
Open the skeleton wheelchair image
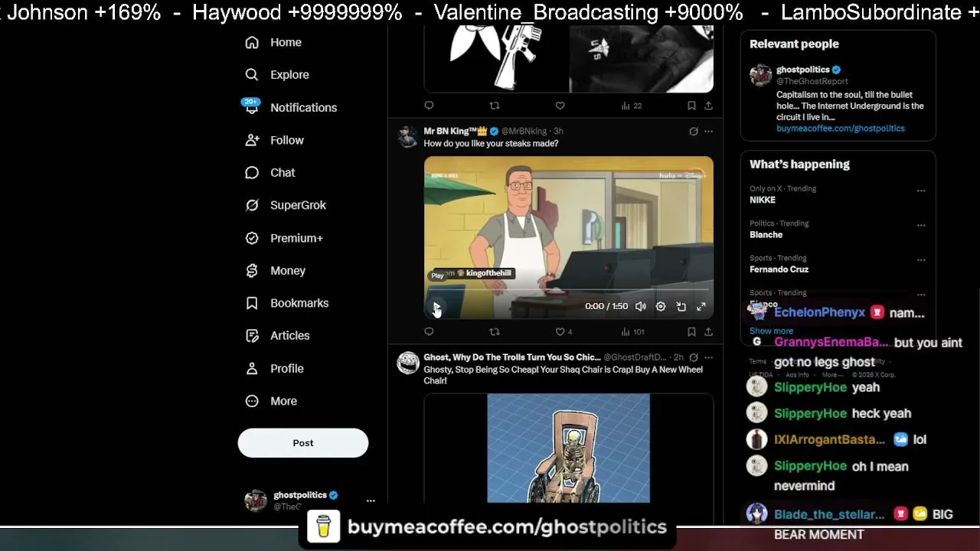click(x=569, y=448)
